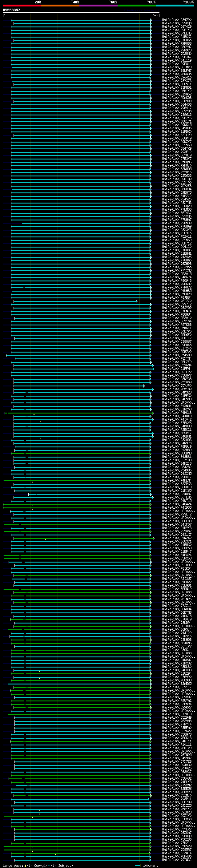Viewport: 197px width, 868px height.
Task: Select label UniRef100_Q38900
Action: click(177, 101)
